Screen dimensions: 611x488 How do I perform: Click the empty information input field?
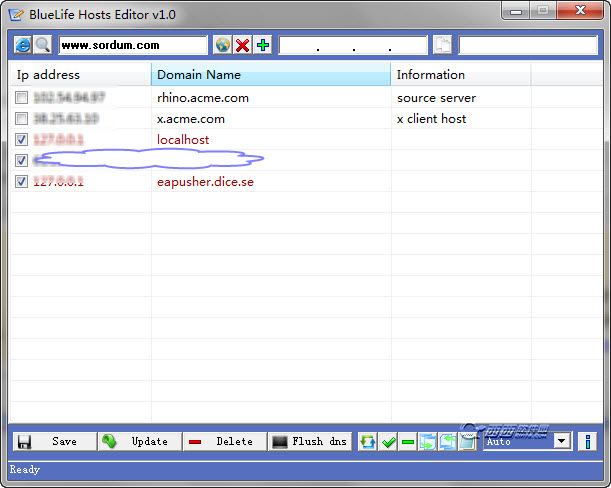[528, 45]
